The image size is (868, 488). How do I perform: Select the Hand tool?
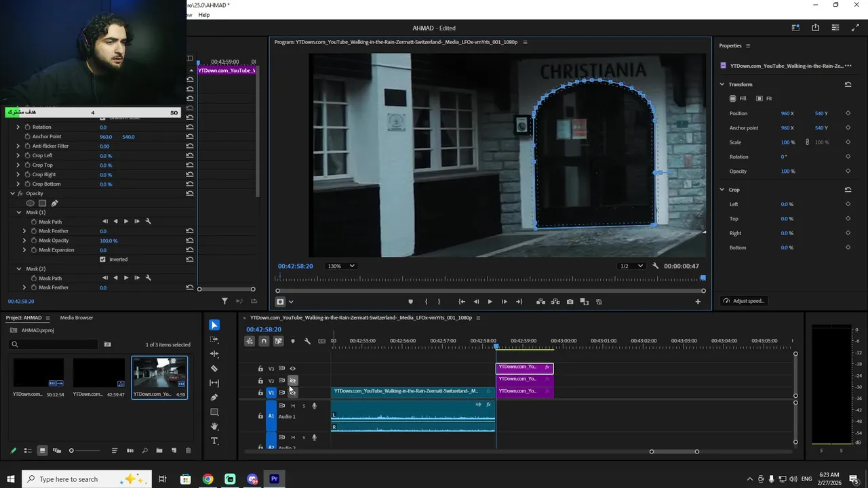tap(214, 426)
